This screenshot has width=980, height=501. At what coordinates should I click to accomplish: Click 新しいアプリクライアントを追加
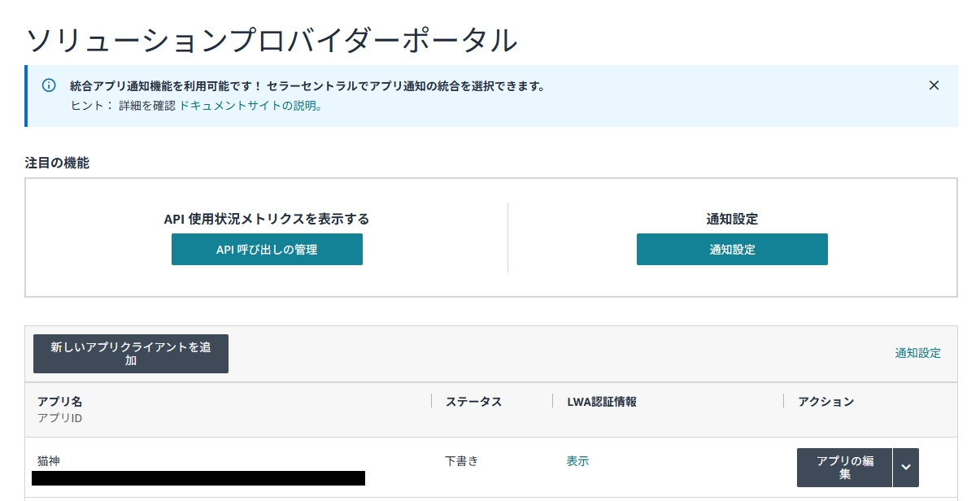pyautogui.click(x=130, y=353)
